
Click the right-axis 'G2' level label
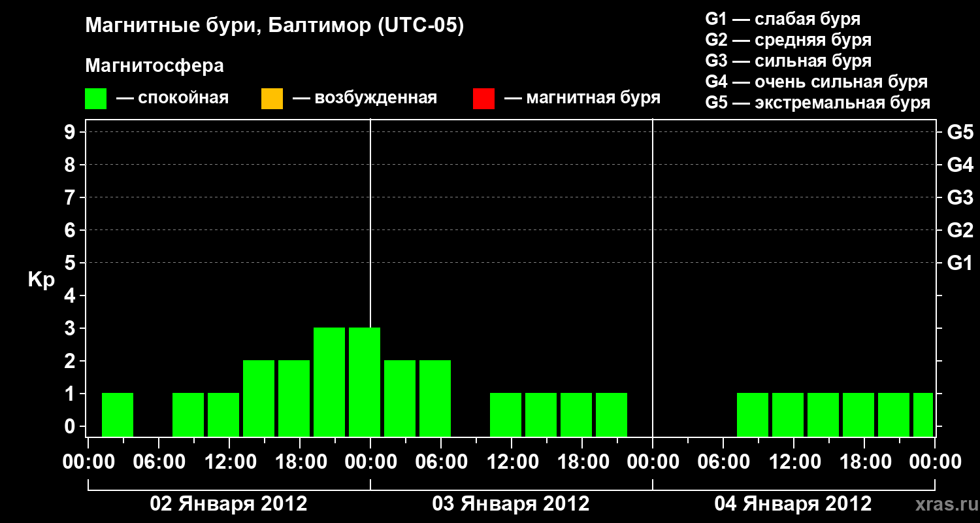(960, 230)
